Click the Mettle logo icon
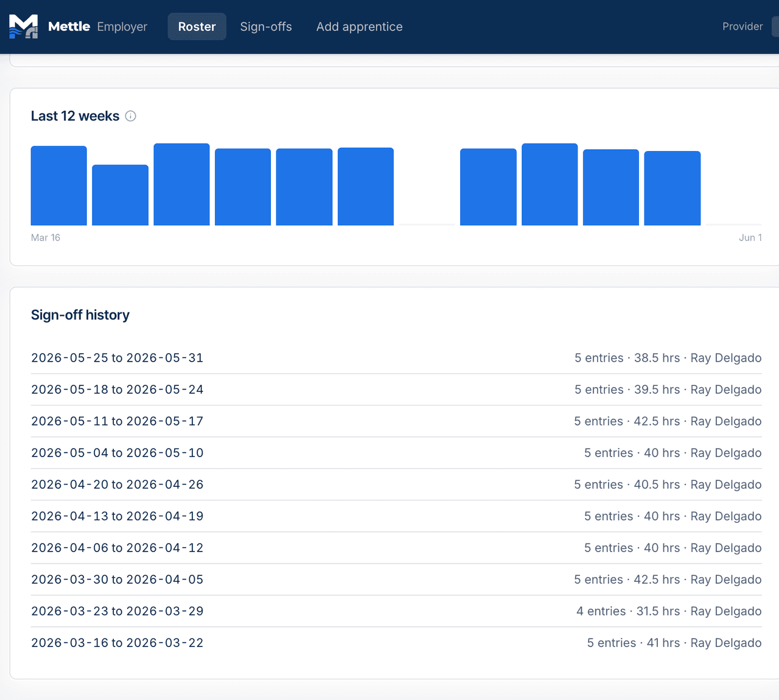 (x=23, y=26)
